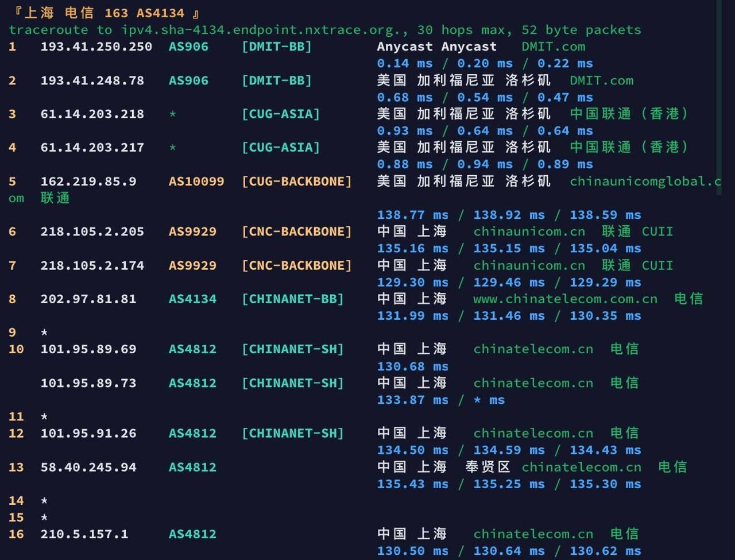Click the [CUG-ASIA] tag on hop 3
The image size is (735, 560).
281,114
